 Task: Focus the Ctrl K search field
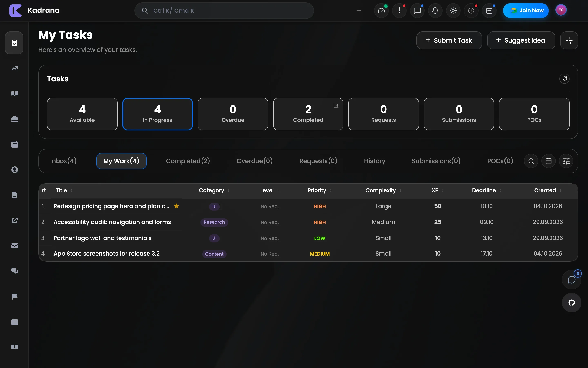tap(224, 10)
